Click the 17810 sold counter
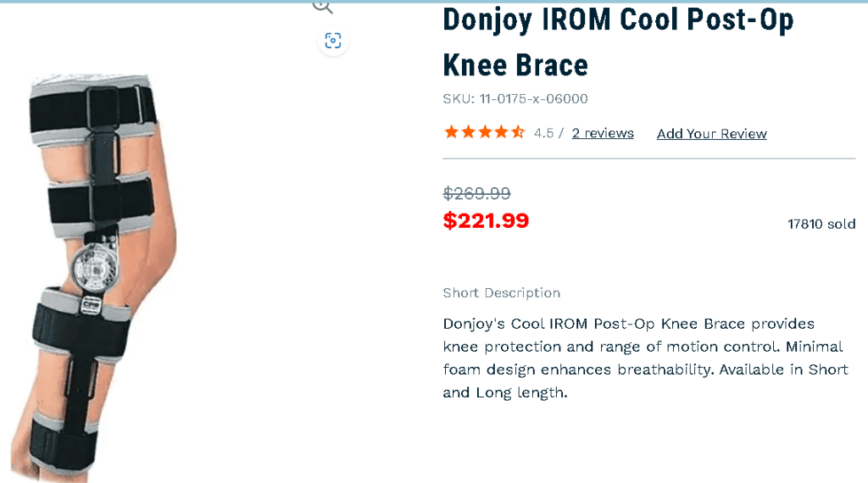The image size is (868, 483). pyautogui.click(x=821, y=224)
